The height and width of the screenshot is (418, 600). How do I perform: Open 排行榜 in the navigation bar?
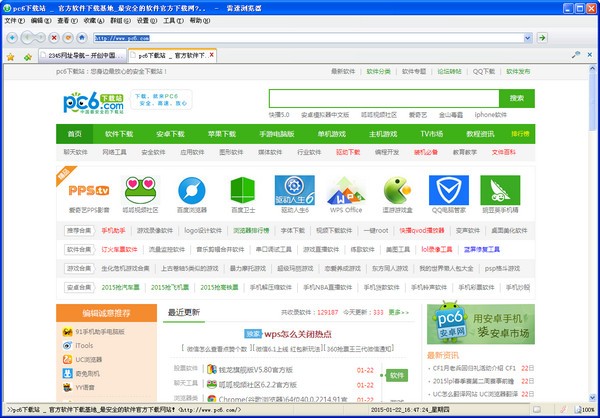(x=520, y=134)
